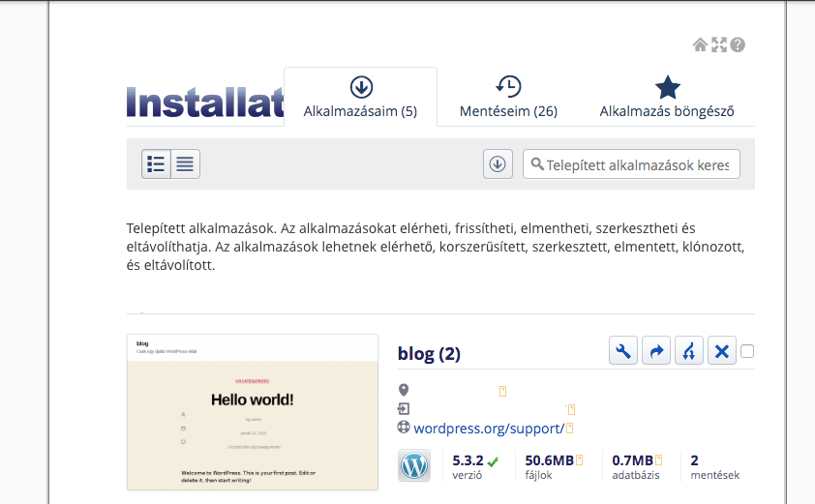The image size is (815, 504).
Task: Click the location pin icon
Action: [404, 390]
